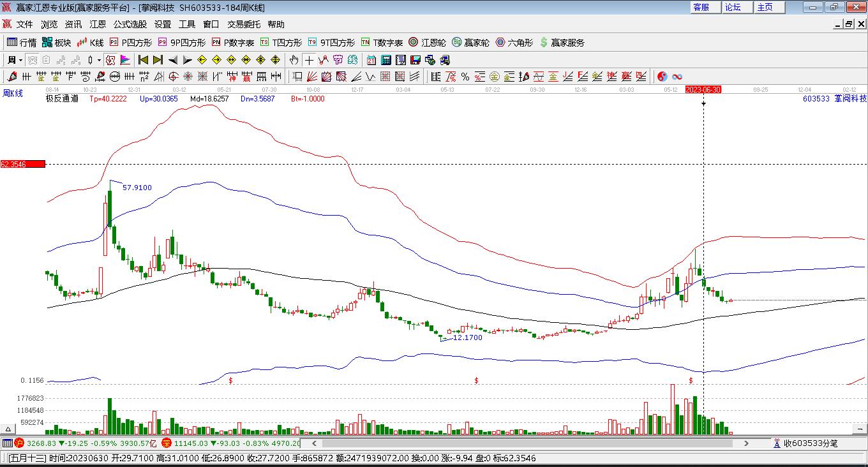Jump to the last bar

point(158,60)
